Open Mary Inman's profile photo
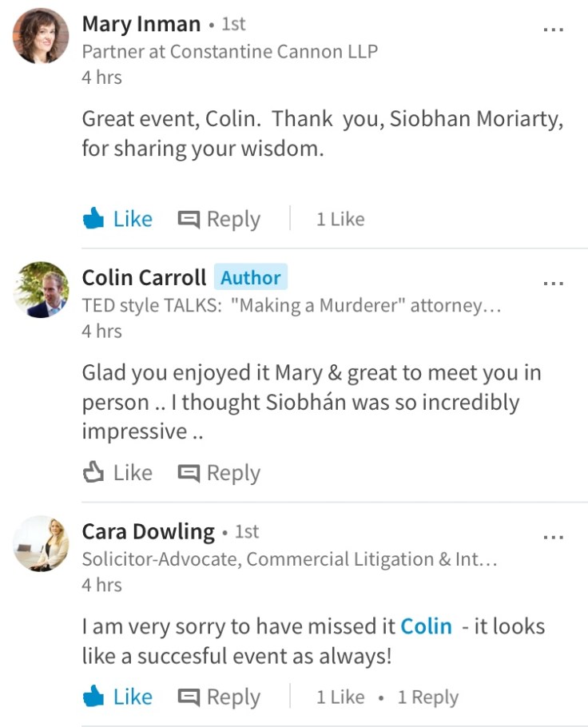 tap(41, 36)
